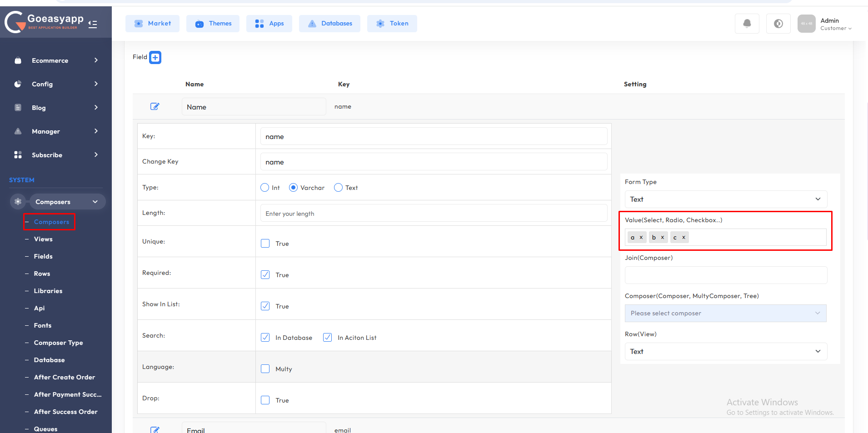This screenshot has width=868, height=433.
Task: Click the Length input field
Action: [433, 214]
